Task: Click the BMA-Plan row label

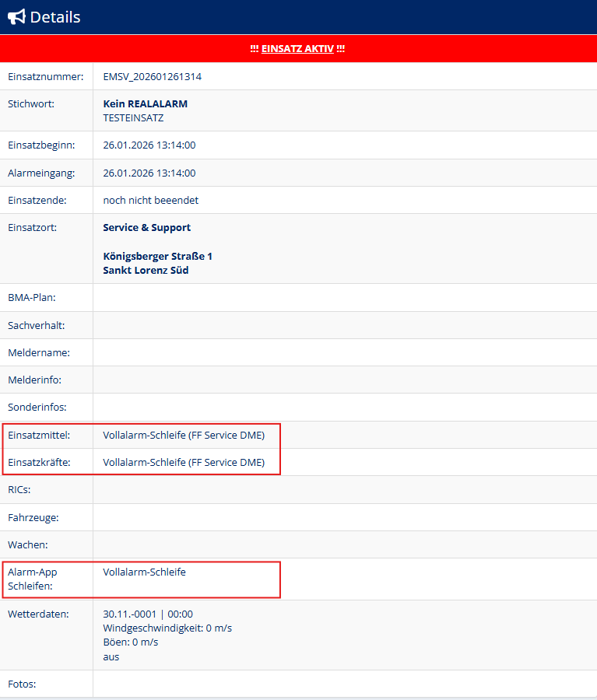Action: (31, 297)
